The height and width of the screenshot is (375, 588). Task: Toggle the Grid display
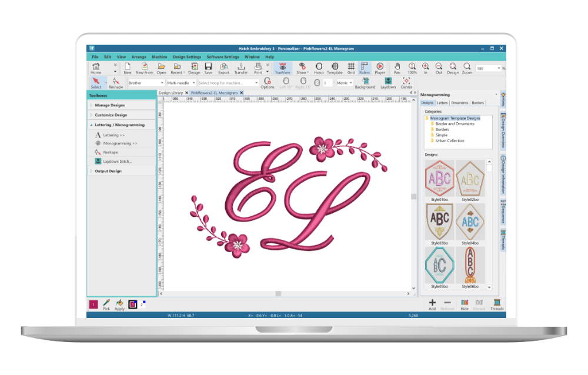point(351,66)
